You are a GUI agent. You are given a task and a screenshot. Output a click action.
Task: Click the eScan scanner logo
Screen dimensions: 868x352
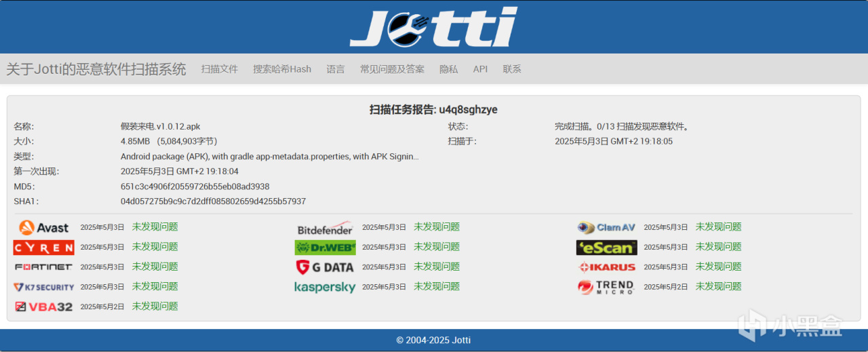pyautogui.click(x=607, y=247)
